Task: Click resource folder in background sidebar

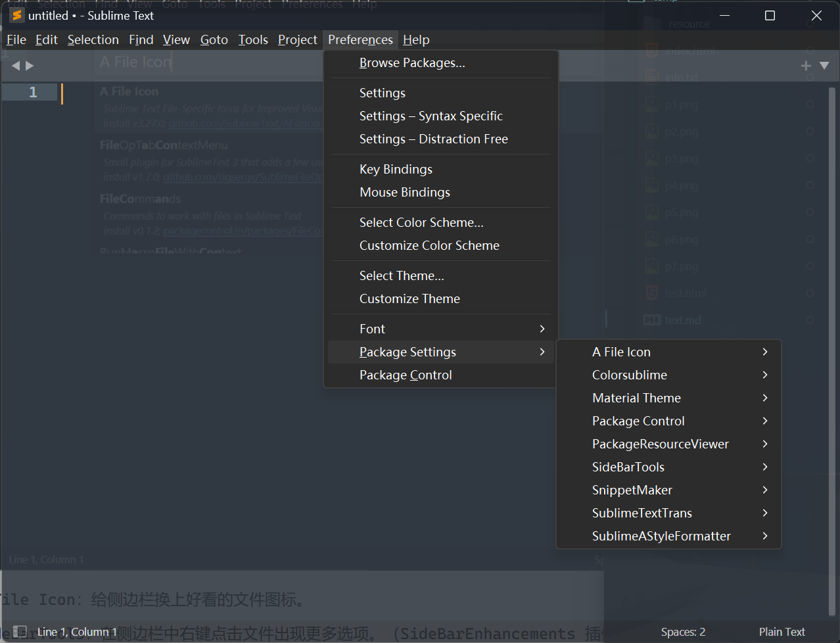Action: click(x=689, y=24)
